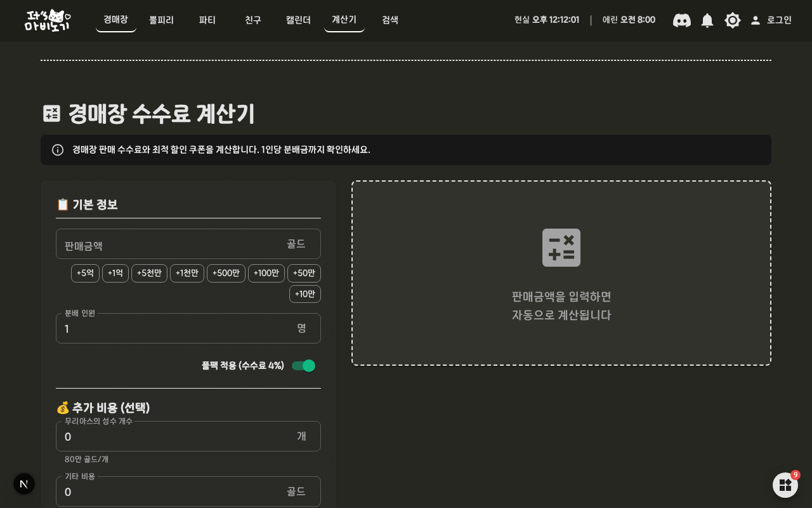Open notifications bell icon
The height and width of the screenshot is (508, 812).
[x=707, y=20]
